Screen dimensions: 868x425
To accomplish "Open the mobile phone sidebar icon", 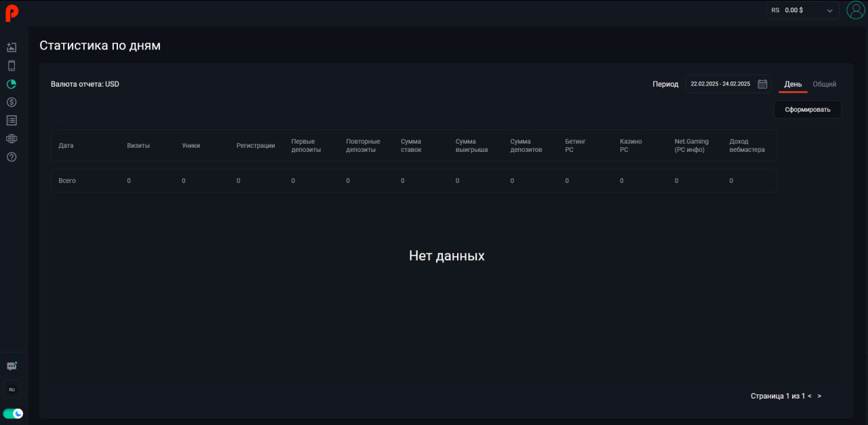I will pos(12,66).
